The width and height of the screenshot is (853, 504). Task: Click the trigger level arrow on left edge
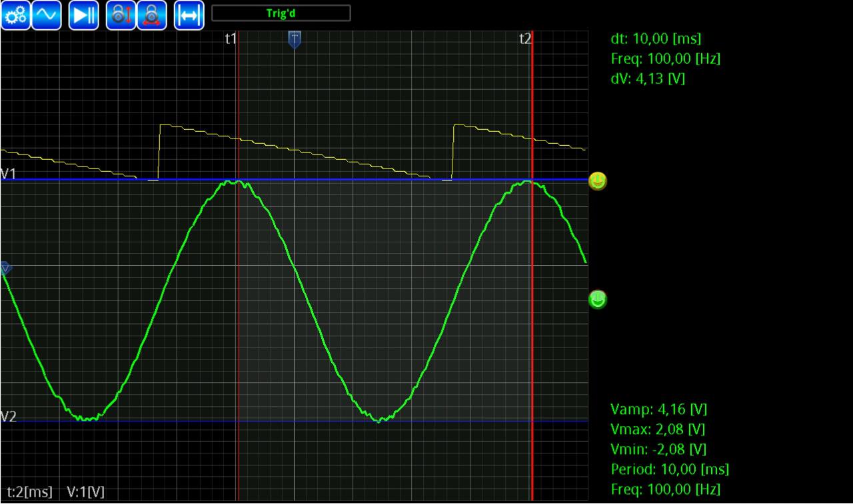[x=5, y=268]
